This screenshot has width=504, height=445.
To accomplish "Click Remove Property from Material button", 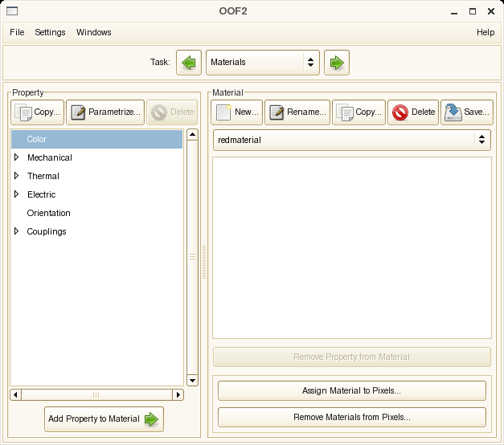I will tap(352, 357).
